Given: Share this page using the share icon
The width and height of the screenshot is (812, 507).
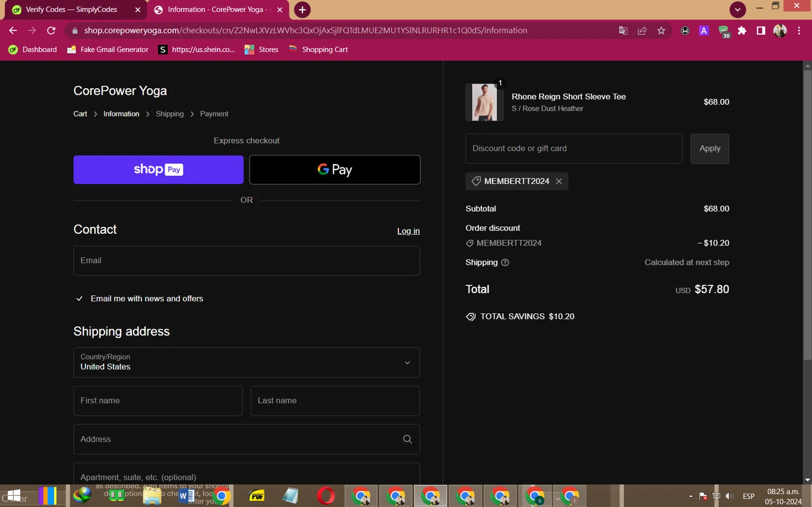Looking at the screenshot, I should pyautogui.click(x=642, y=31).
